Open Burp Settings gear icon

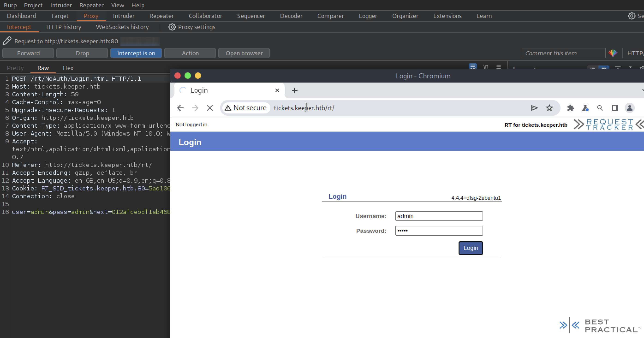coord(632,16)
